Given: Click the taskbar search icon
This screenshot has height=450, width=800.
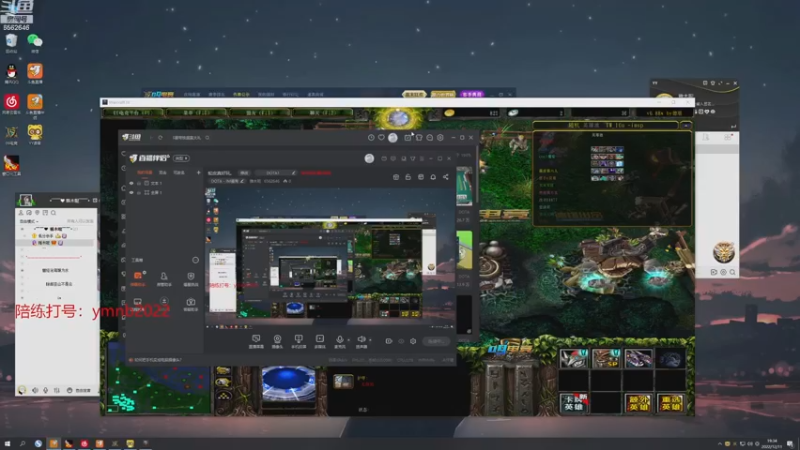Looking at the screenshot, I should pyautogui.click(x=22, y=443).
